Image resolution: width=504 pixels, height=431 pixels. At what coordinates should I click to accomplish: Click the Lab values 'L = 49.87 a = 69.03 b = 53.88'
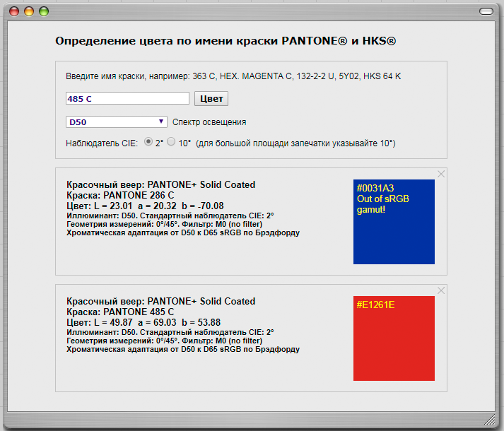click(x=157, y=322)
